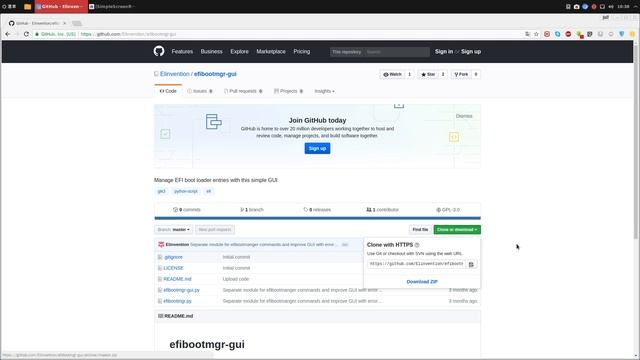
Task: Click the translate icon in address bar
Action: click(x=527, y=34)
